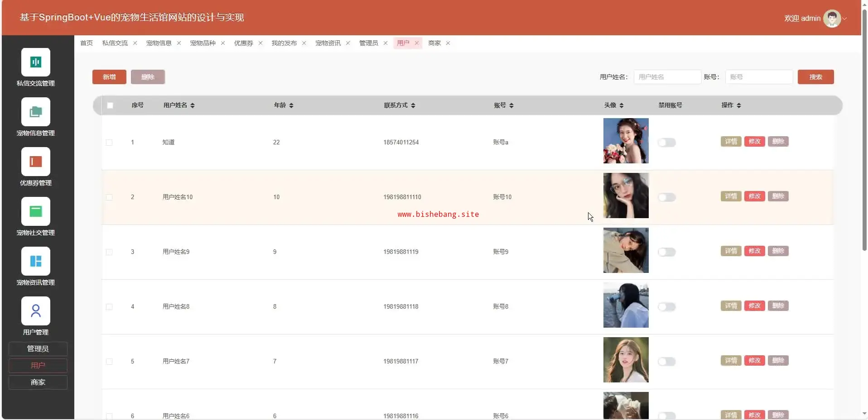Sort table by 账号 column
The image size is (868, 420).
point(511,105)
